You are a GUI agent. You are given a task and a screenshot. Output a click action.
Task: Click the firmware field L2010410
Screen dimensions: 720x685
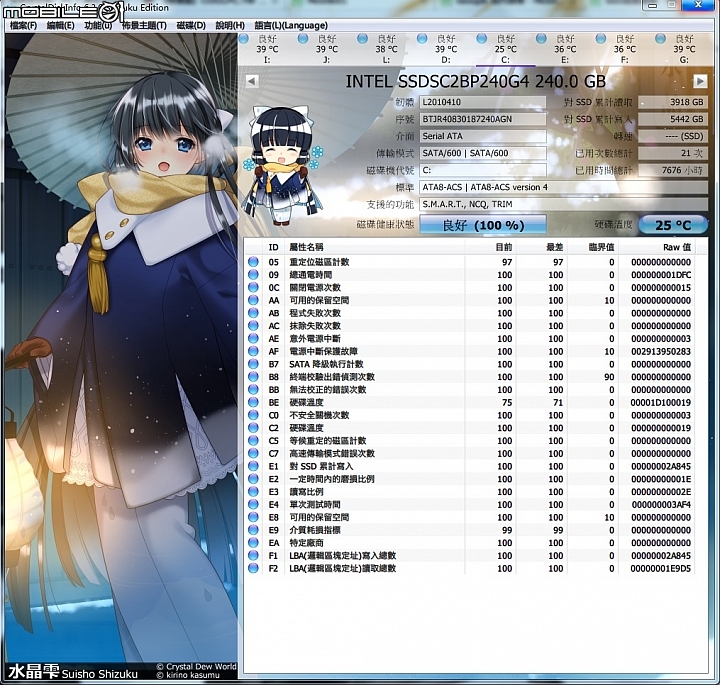483,102
